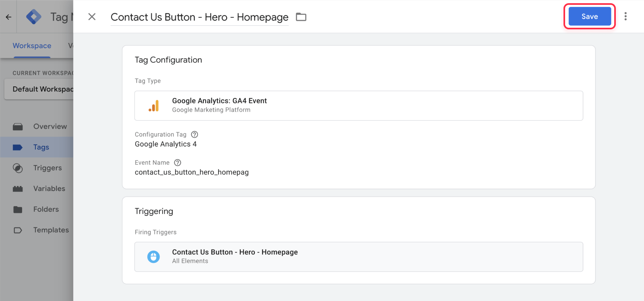Click the Tag Configuration heading
644x301 pixels.
(168, 60)
